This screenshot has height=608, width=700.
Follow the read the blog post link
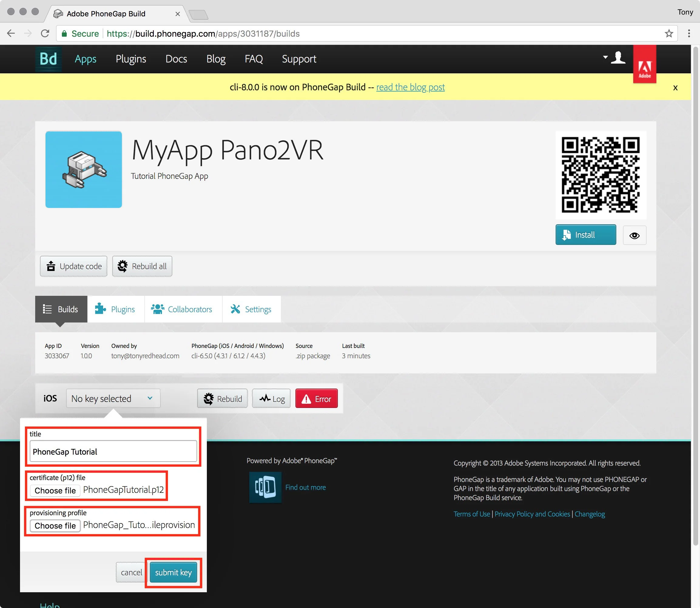[410, 87]
